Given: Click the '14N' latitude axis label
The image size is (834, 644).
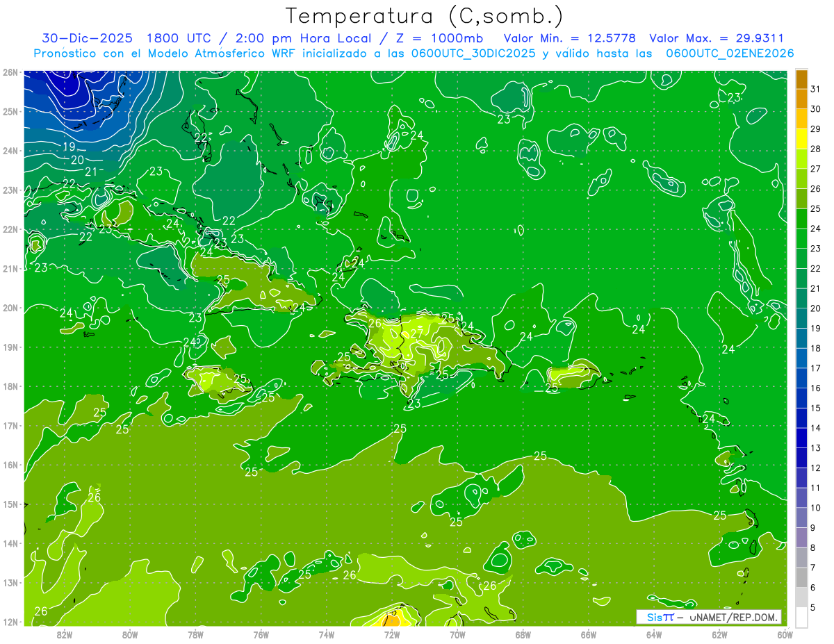Looking at the screenshot, I should point(10,543).
